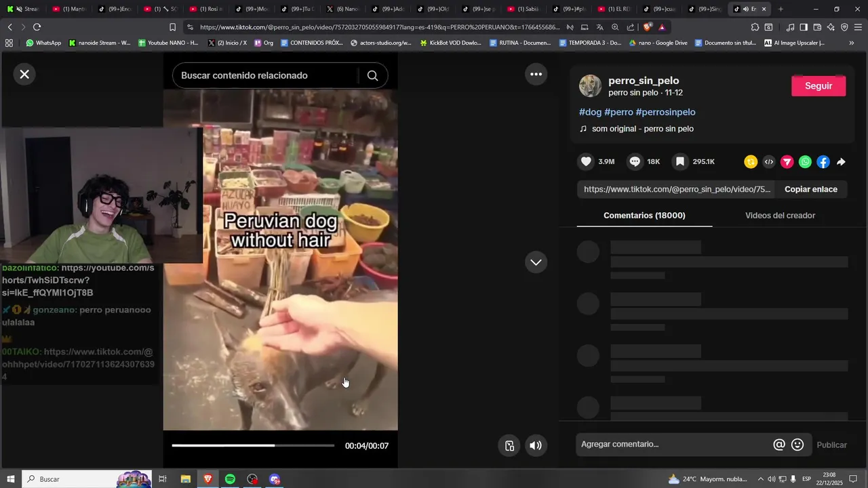Screen dimensions: 868x488
Task: Open the Windows Start menu
Action: click(x=11, y=479)
